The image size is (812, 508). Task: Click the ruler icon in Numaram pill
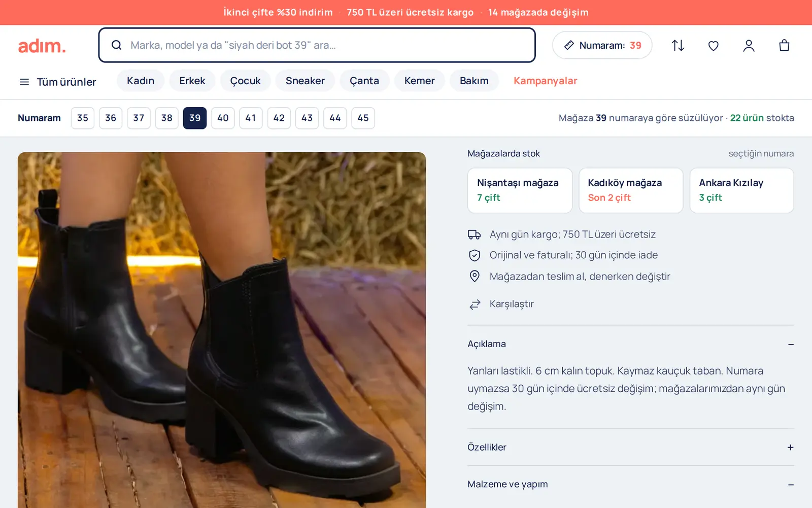coord(569,45)
